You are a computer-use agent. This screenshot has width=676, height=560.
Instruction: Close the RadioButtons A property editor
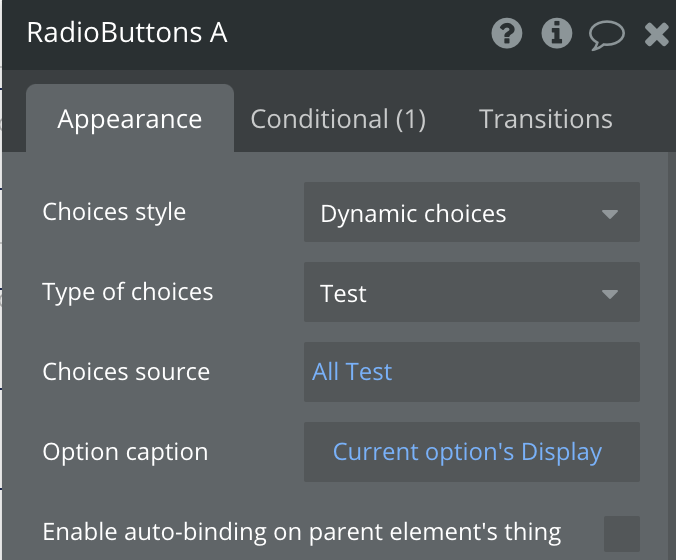(x=657, y=35)
